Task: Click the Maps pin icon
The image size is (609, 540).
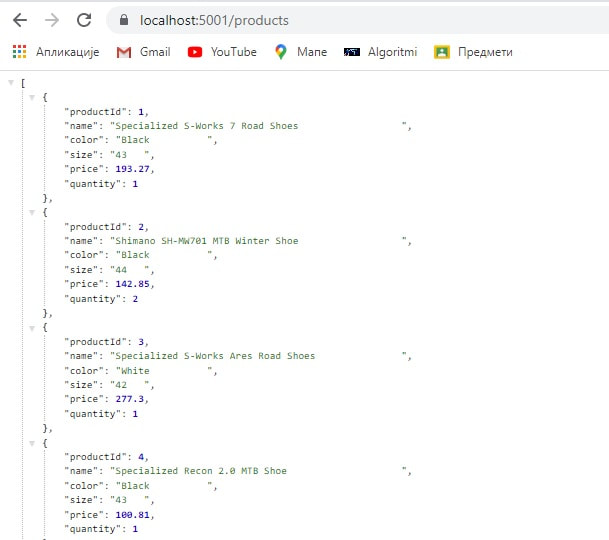Action: pos(280,52)
